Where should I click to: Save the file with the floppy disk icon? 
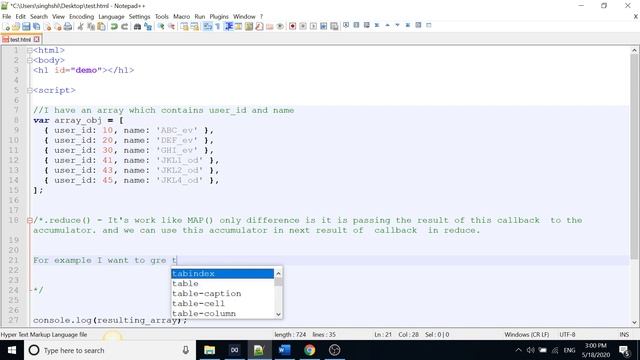point(26,27)
